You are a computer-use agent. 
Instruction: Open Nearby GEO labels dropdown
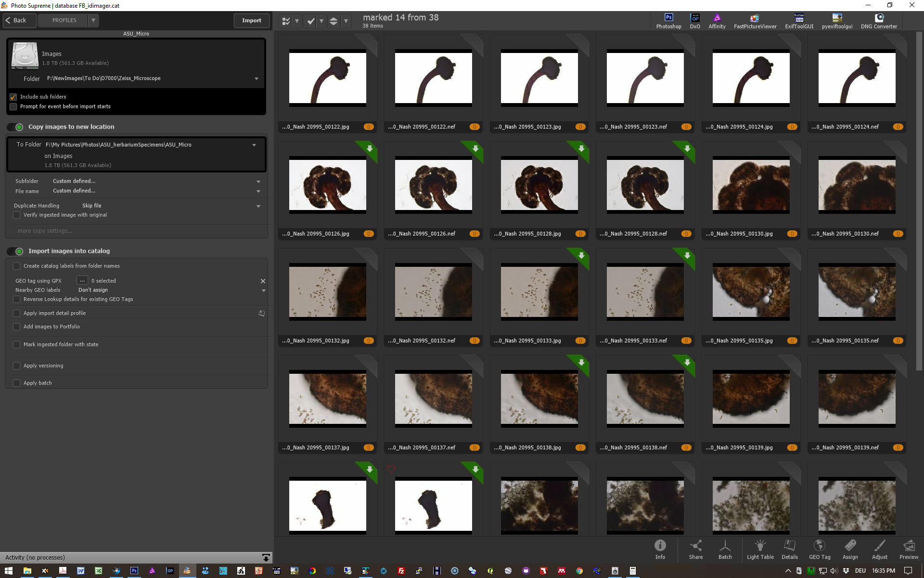pos(263,290)
